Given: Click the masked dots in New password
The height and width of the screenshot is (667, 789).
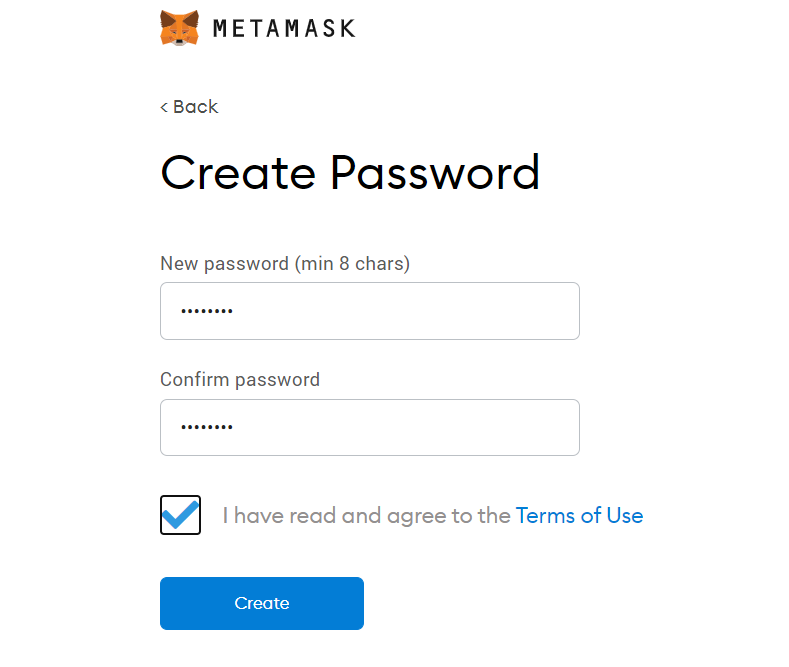Looking at the screenshot, I should [x=207, y=311].
